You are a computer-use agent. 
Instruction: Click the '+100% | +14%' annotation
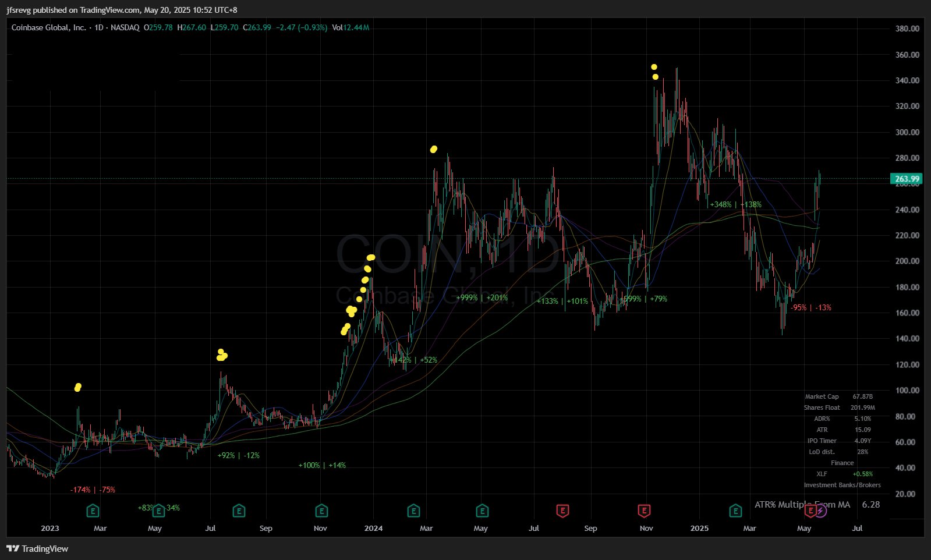click(322, 465)
